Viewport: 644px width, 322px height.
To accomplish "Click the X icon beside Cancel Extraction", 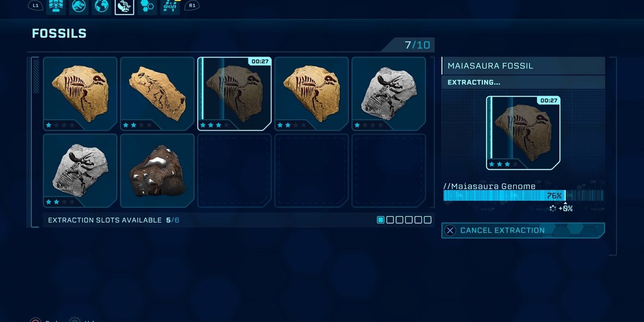I will [450, 230].
